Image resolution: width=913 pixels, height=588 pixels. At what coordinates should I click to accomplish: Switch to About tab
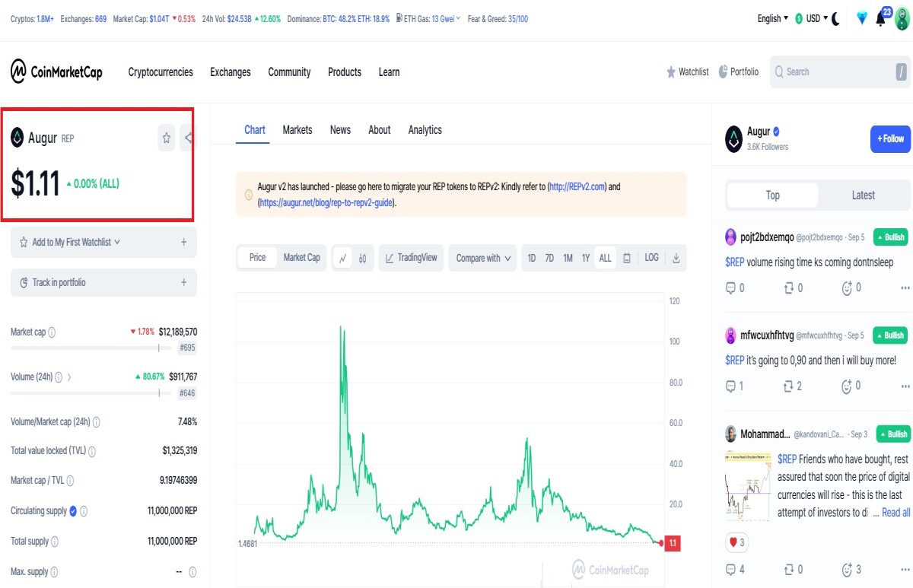click(x=380, y=130)
